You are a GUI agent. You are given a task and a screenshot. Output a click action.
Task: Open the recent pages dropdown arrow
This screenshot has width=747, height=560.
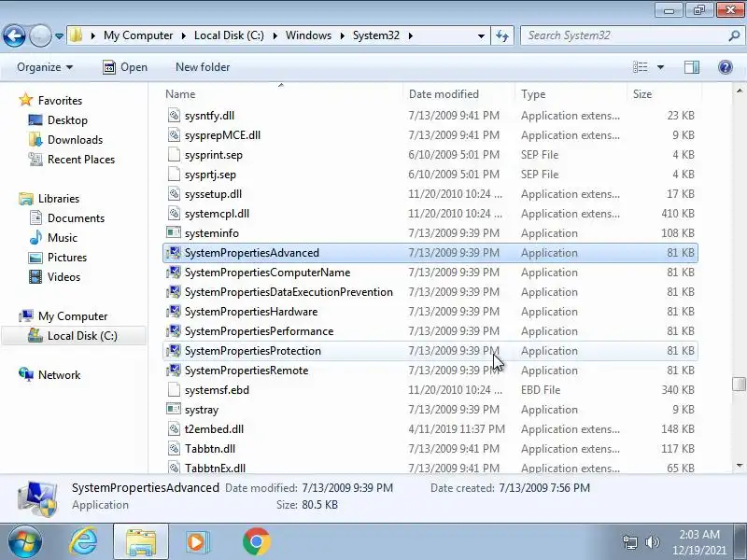click(59, 36)
